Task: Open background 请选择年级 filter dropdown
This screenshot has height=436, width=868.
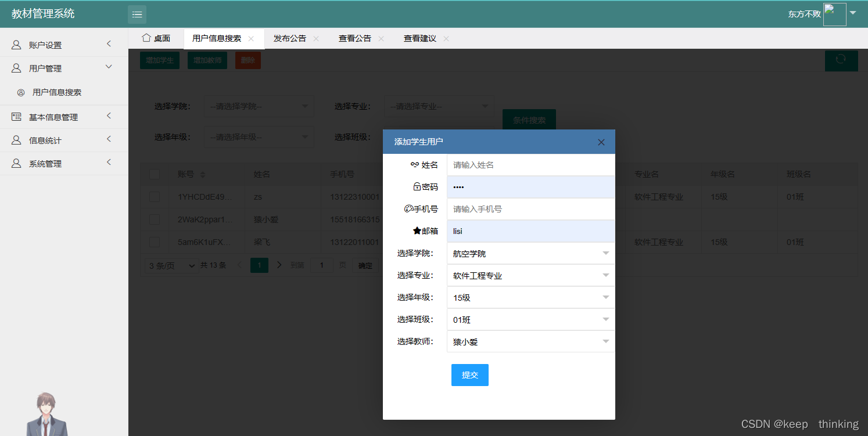Action: coord(259,137)
